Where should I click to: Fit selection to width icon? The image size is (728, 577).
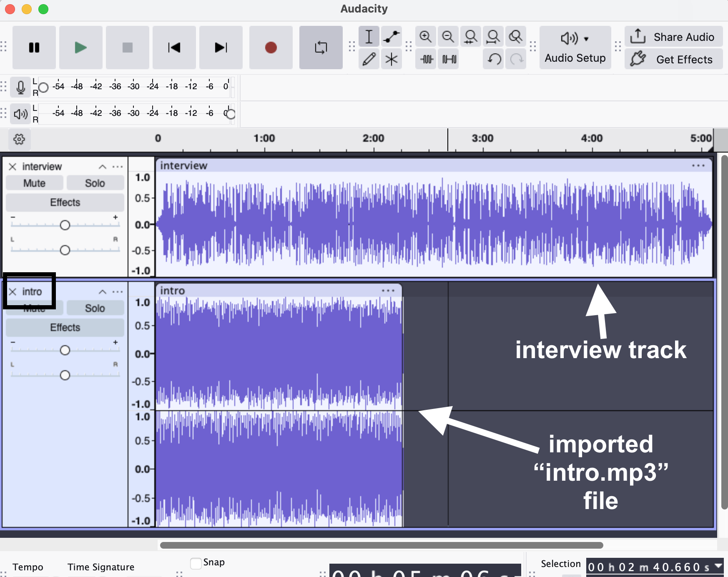tap(471, 37)
